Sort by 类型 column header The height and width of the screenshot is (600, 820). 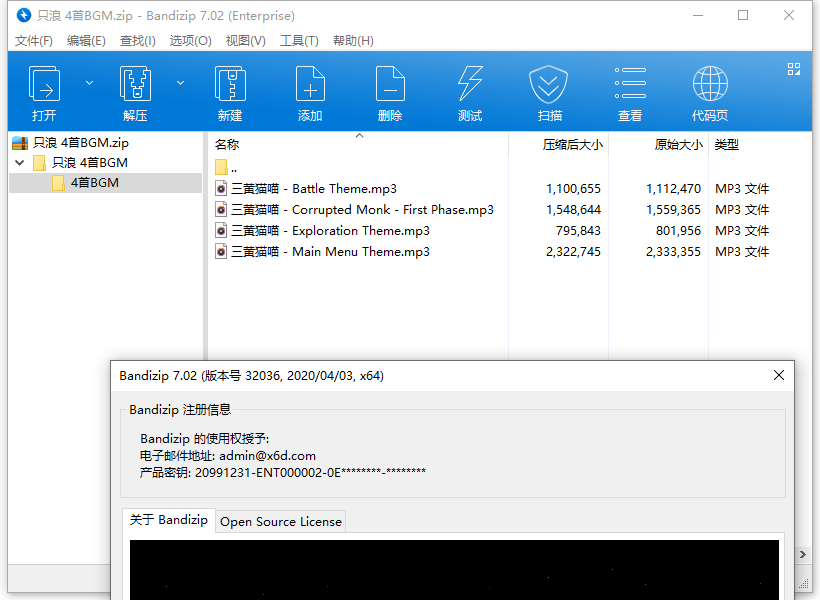point(727,144)
